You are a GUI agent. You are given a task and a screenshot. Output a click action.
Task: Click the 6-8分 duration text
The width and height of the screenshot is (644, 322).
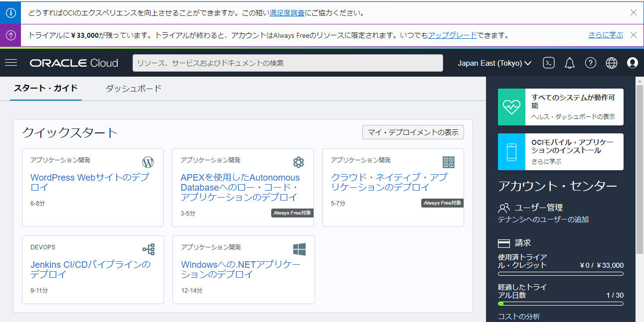click(38, 204)
